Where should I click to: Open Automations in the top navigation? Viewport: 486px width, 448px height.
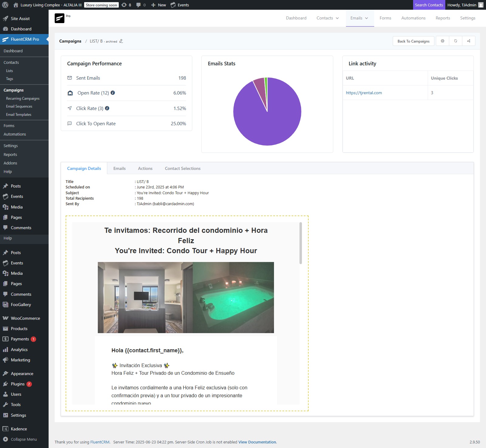pos(413,18)
